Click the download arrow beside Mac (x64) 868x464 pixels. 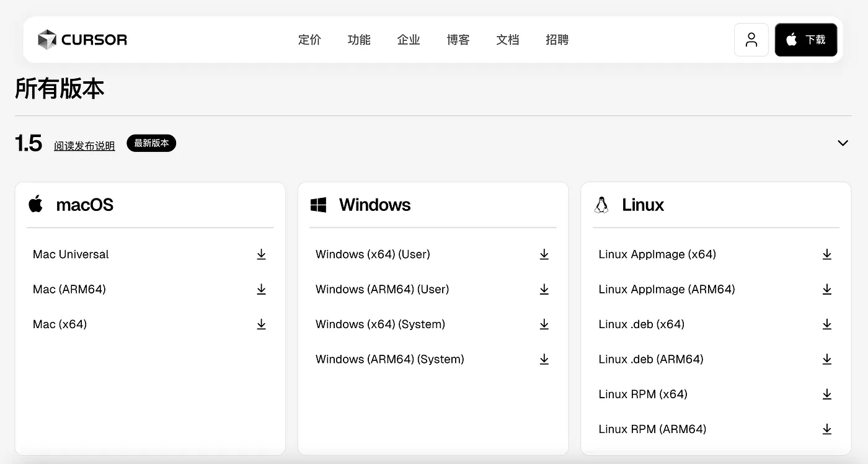click(x=261, y=324)
